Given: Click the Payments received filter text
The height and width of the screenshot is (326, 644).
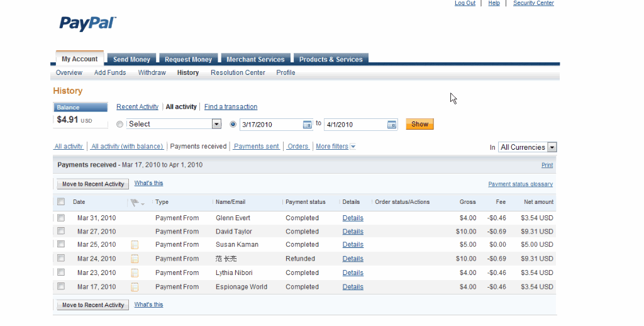Looking at the screenshot, I should pyautogui.click(x=198, y=147).
